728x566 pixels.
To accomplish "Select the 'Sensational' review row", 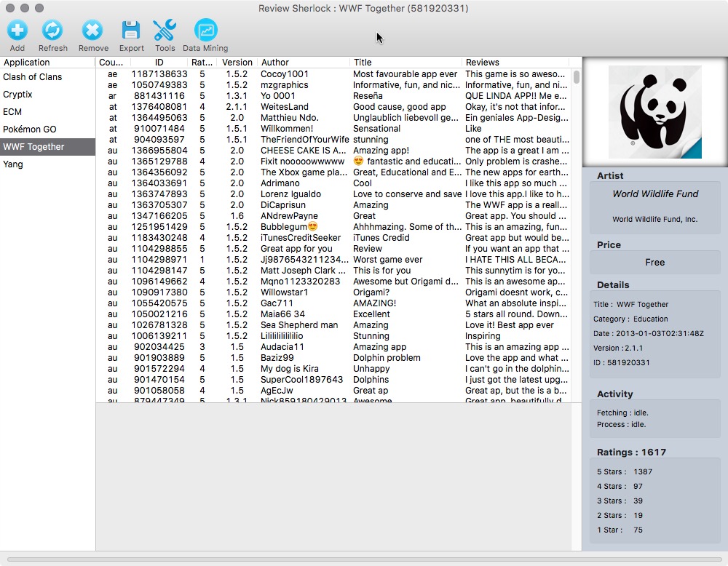I will pos(333,129).
